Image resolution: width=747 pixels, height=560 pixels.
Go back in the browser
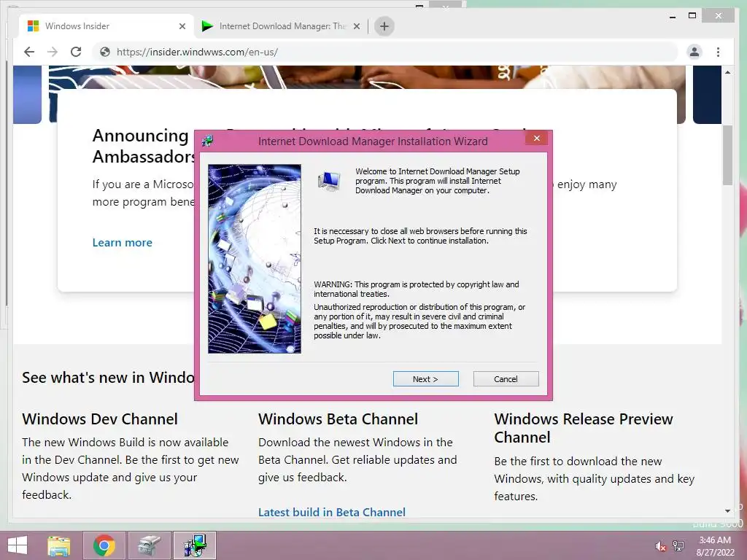click(x=29, y=52)
